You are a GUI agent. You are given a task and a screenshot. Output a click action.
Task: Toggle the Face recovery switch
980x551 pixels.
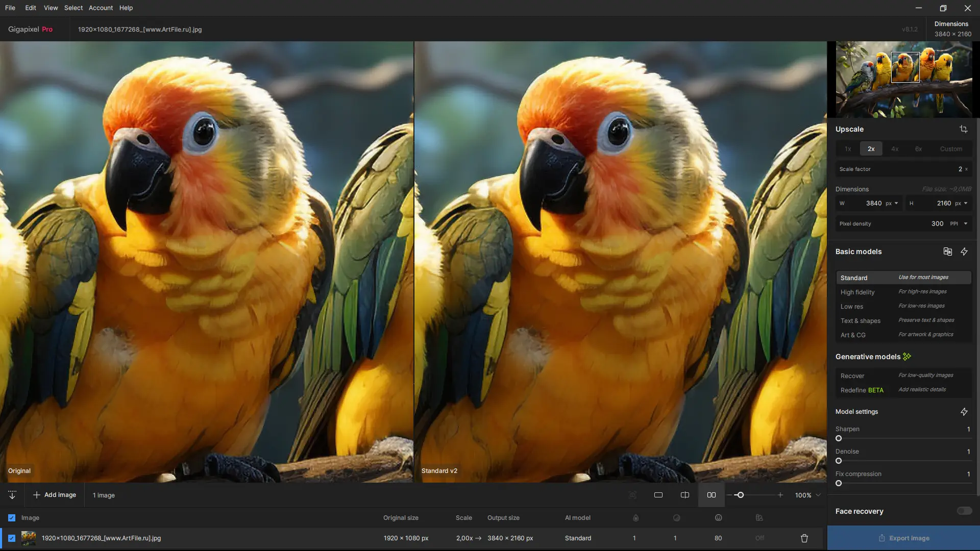tap(964, 511)
